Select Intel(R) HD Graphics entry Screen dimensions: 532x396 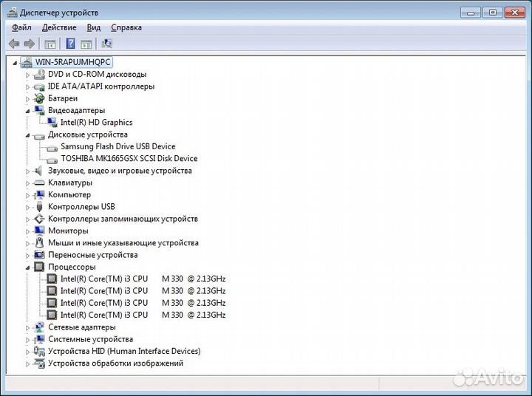(x=96, y=122)
